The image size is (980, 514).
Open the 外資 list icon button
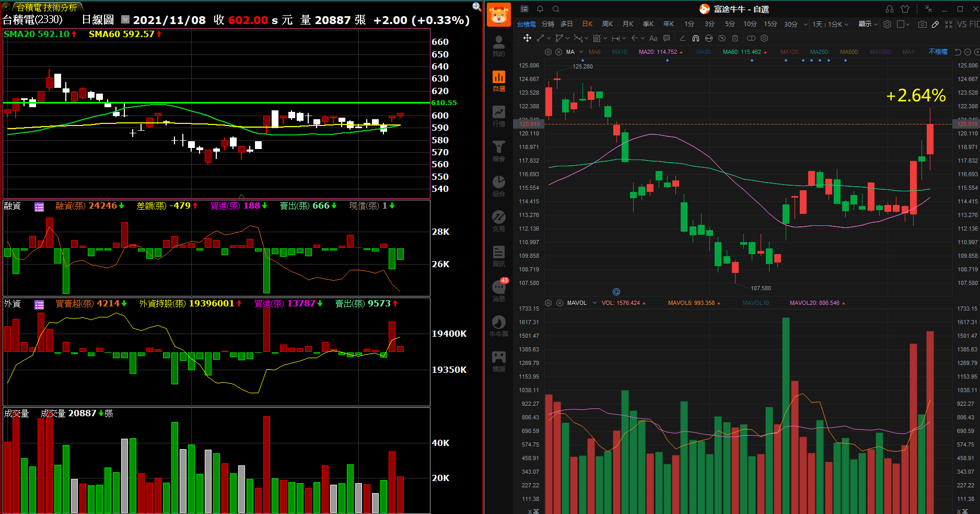[39, 305]
